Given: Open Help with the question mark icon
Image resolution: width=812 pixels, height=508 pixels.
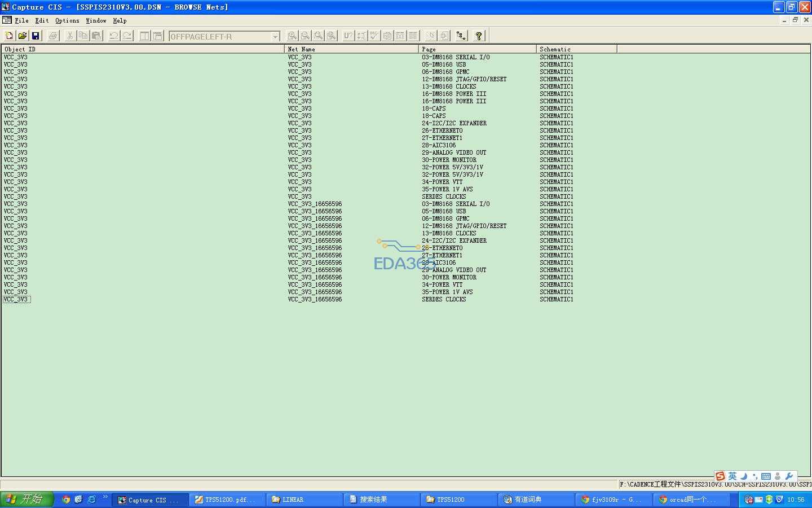Looking at the screenshot, I should (479, 36).
